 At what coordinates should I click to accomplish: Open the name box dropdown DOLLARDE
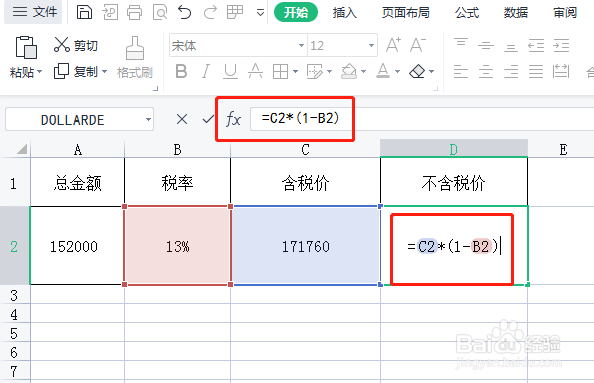pos(148,120)
